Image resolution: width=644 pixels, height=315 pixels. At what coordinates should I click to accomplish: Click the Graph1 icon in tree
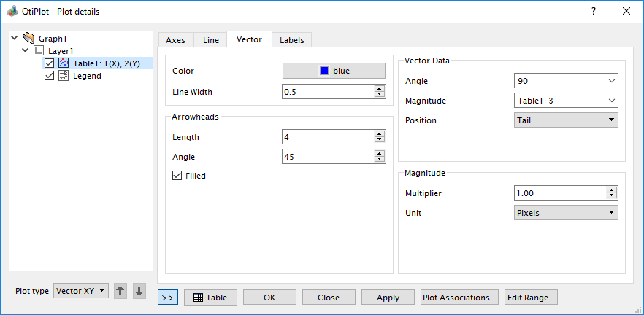29,39
